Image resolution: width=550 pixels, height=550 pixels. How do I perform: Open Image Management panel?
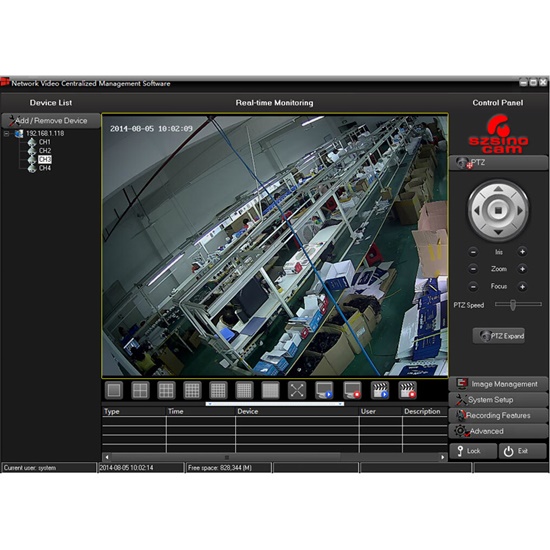click(498, 384)
